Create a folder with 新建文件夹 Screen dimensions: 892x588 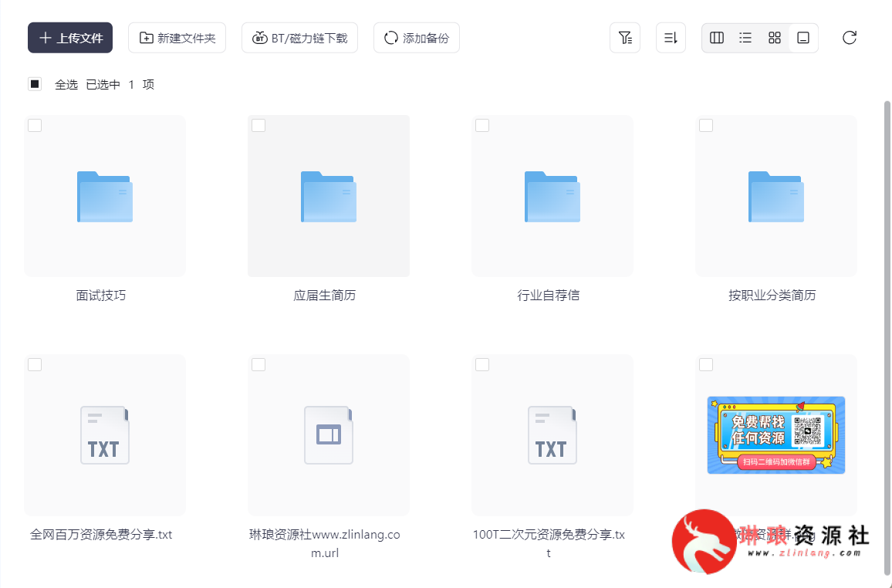point(177,38)
